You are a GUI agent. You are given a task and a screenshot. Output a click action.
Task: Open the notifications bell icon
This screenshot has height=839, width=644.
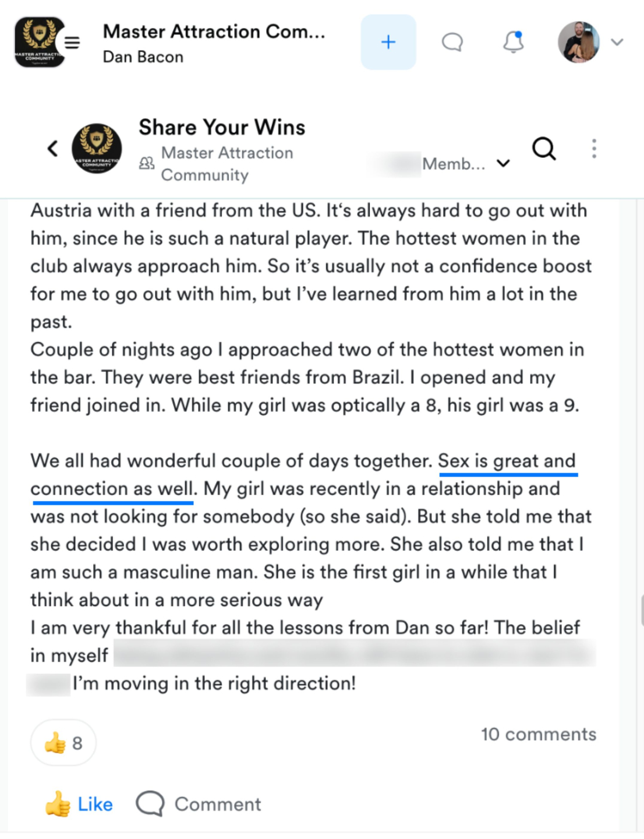point(513,42)
